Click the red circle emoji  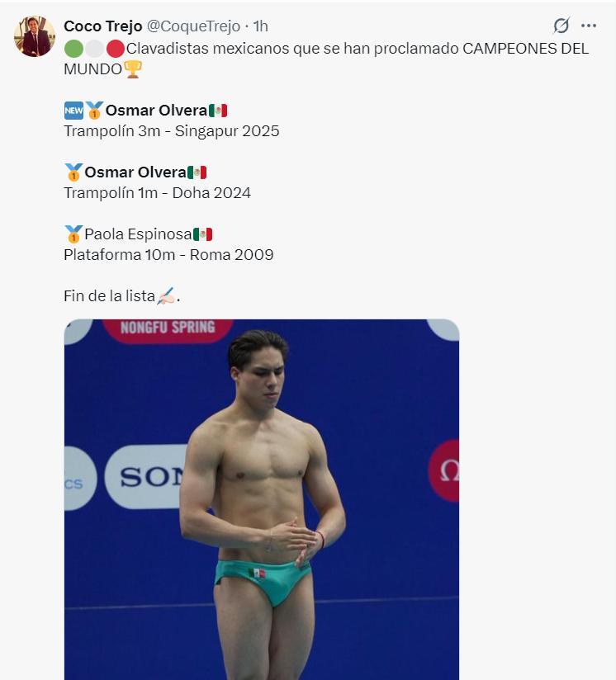tap(116, 49)
